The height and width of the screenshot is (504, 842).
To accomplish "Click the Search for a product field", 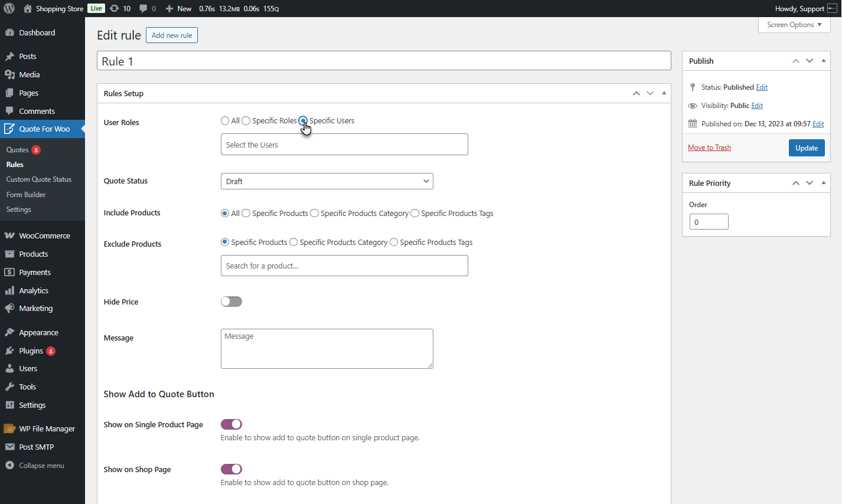I will pyautogui.click(x=344, y=266).
